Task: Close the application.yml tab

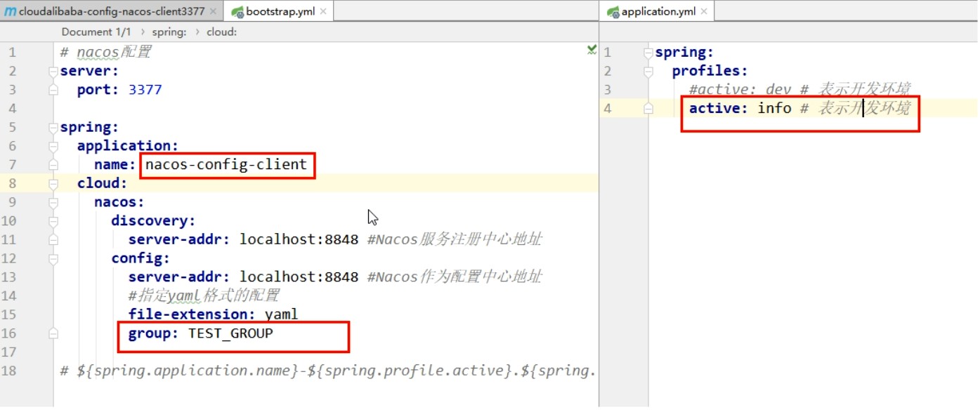Action: tap(703, 12)
